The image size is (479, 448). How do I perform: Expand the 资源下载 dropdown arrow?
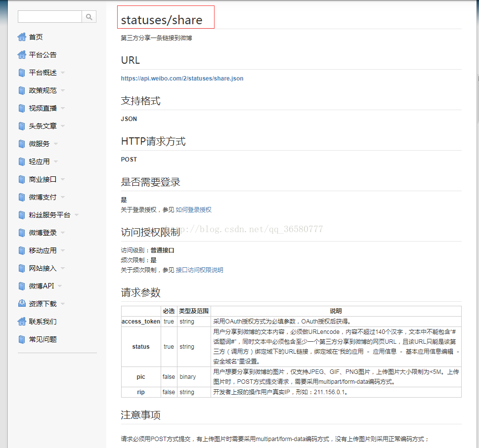[63, 304]
